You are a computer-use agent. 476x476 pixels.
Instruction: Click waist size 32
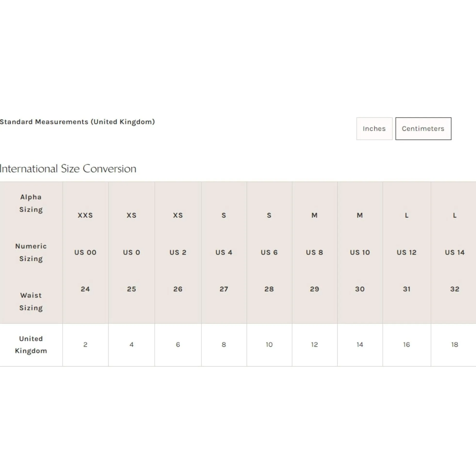(x=455, y=289)
